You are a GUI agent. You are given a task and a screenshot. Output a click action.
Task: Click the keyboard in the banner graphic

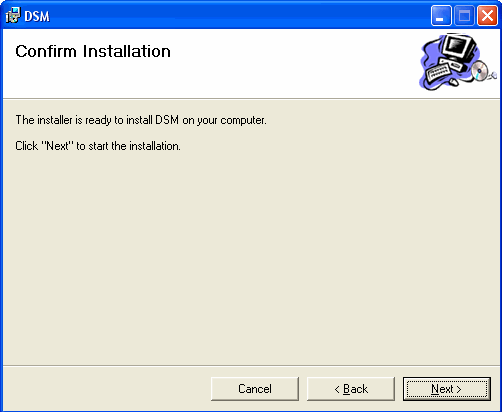point(438,72)
